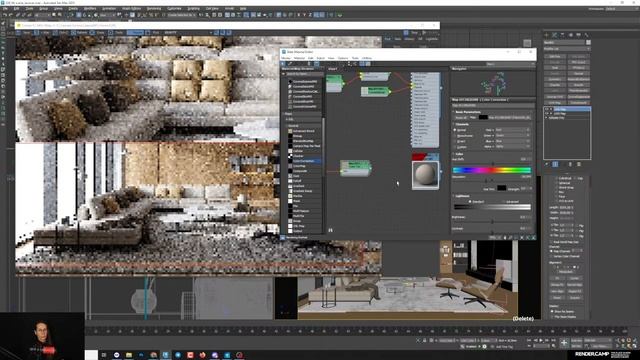Click the Map slot button in Basic Parameters
This screenshot has width=640, height=360.
pos(510,118)
